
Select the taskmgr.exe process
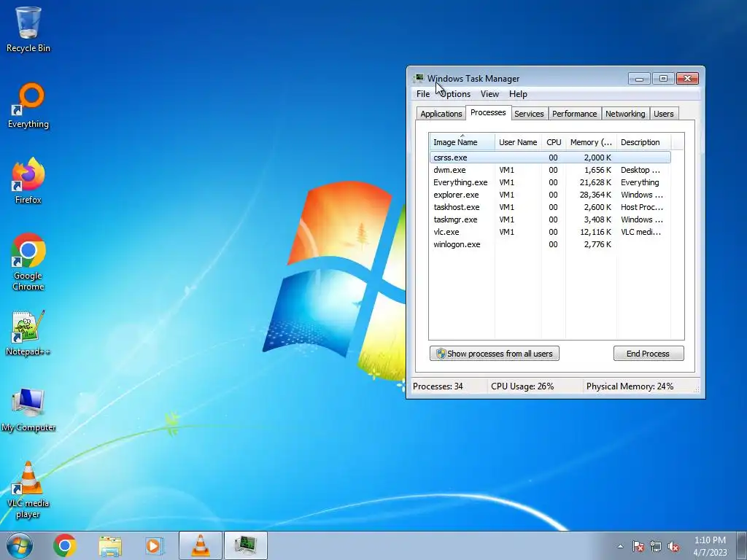[x=550, y=219]
